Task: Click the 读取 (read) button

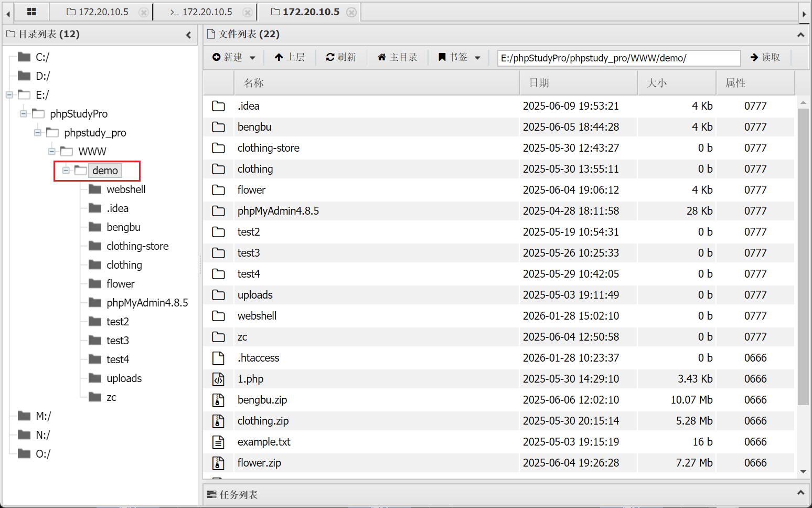Action: [765, 57]
